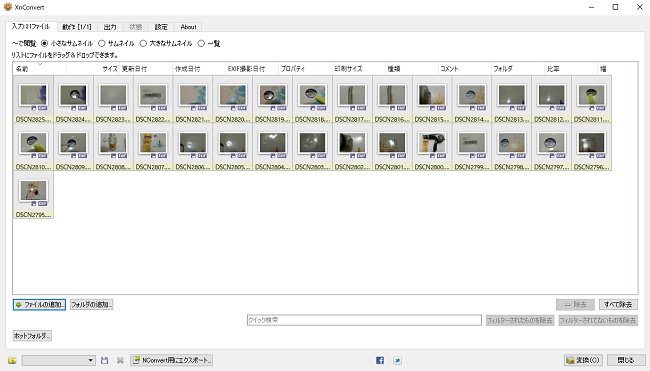
Task: Select thumbnail DSCN2804
Action: pos(272,147)
